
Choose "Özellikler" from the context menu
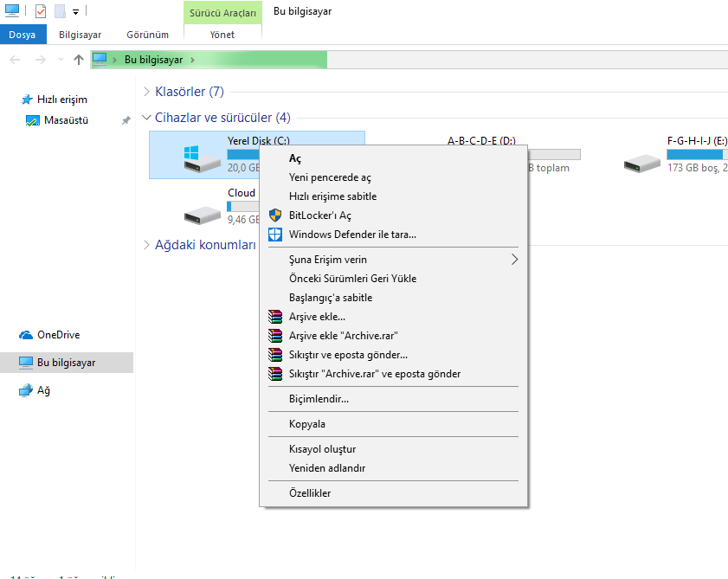click(x=310, y=493)
